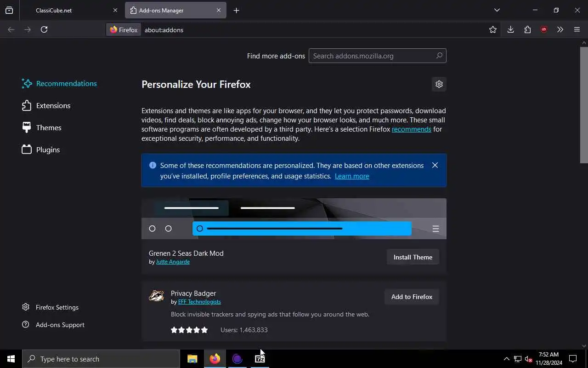The width and height of the screenshot is (588, 368).
Task: Go back one page
Action: pyautogui.click(x=11, y=29)
